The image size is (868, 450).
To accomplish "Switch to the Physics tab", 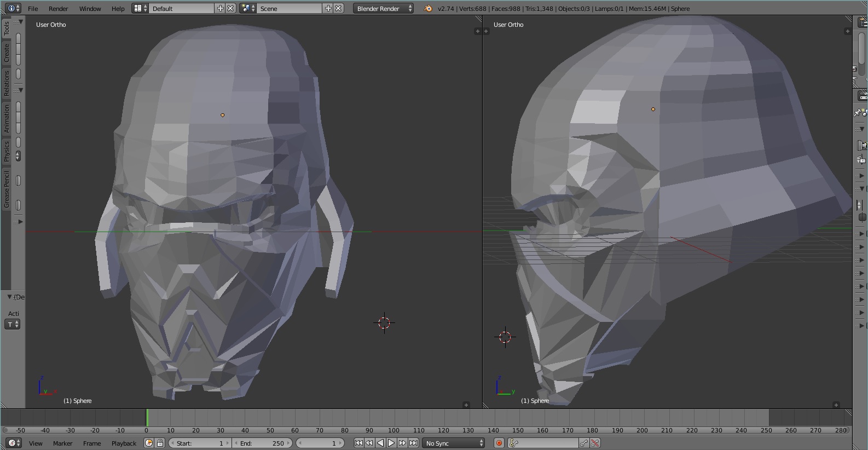I will pyautogui.click(x=7, y=151).
